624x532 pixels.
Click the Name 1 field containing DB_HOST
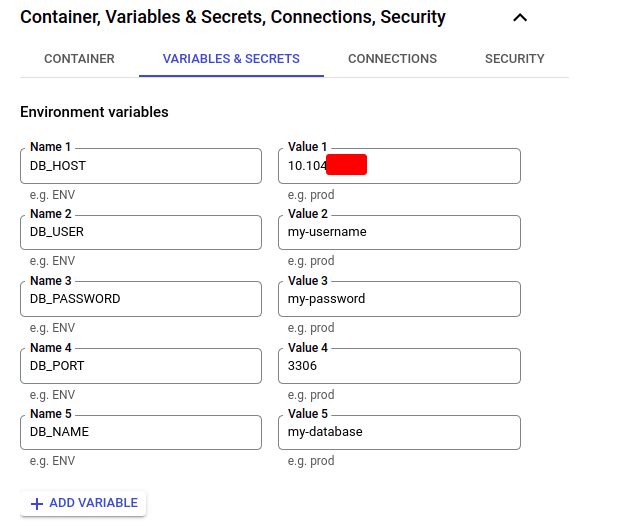pyautogui.click(x=141, y=166)
